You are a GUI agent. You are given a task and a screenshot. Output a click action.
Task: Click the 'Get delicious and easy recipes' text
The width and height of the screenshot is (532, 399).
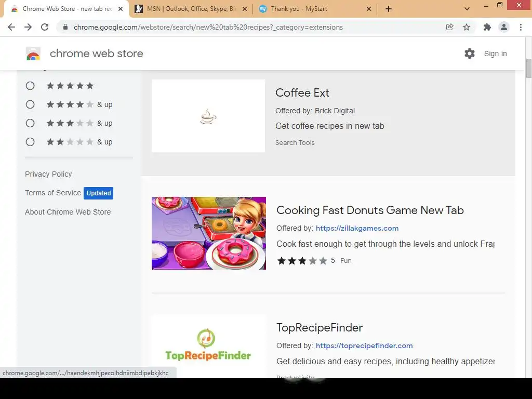(x=385, y=362)
